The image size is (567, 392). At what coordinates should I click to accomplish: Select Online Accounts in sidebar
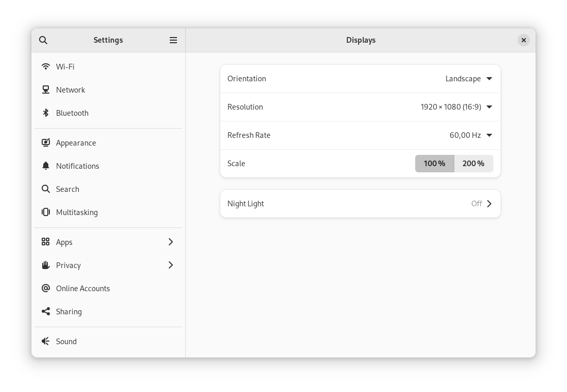(83, 288)
